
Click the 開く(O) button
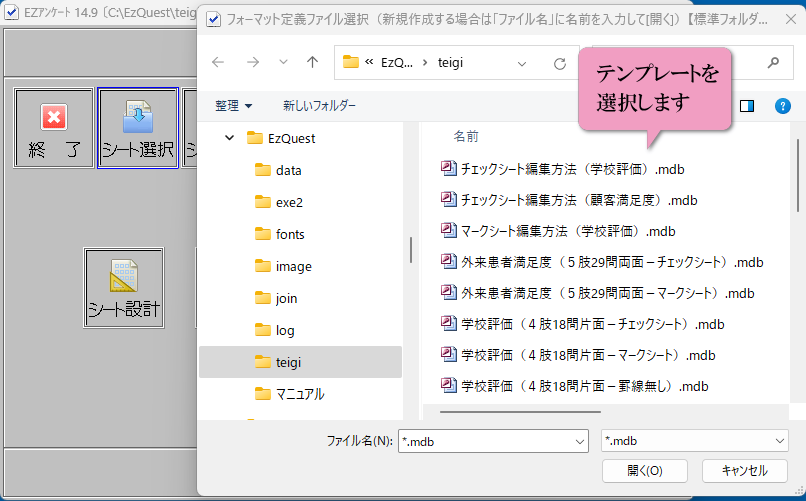click(x=645, y=471)
